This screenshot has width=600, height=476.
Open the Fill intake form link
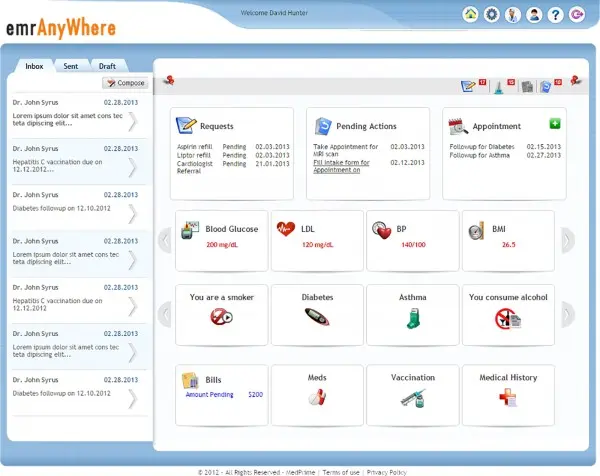point(341,166)
